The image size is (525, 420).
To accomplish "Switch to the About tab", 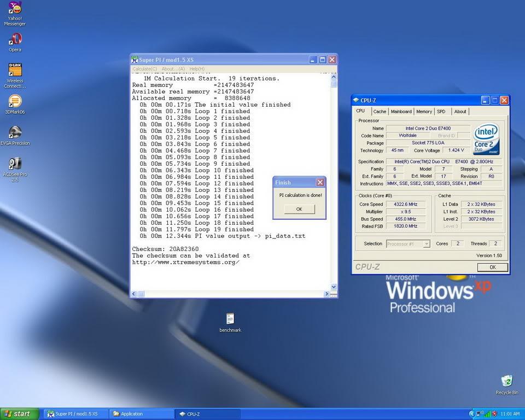I will click(460, 112).
